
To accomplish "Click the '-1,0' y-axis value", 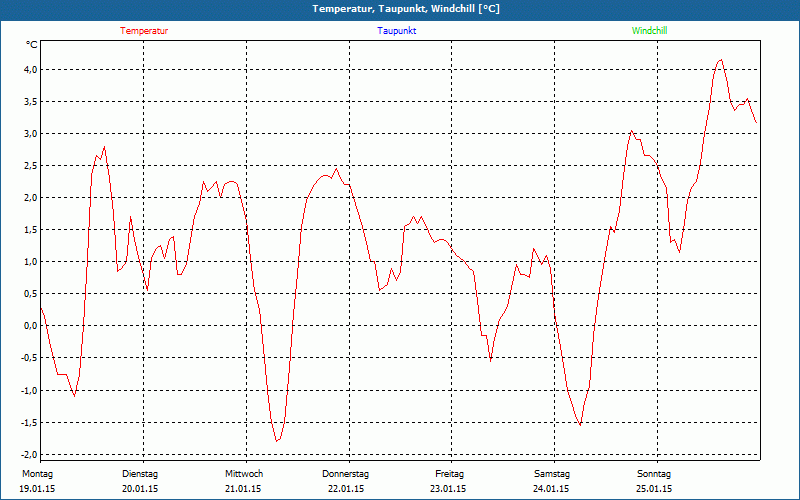I will (29, 390).
